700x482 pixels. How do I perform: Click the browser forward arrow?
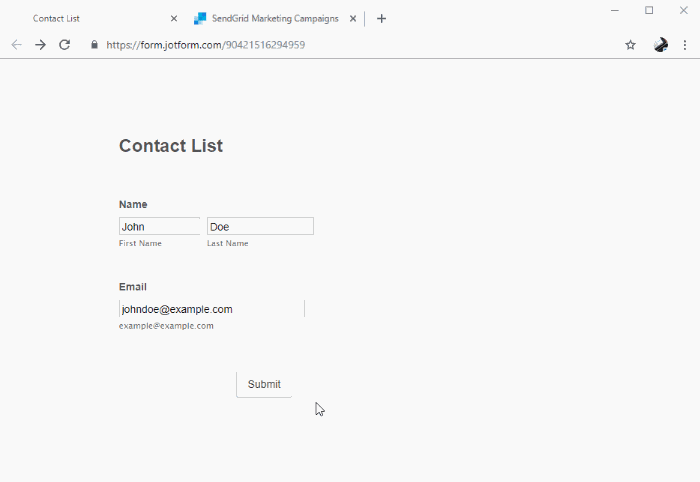tap(40, 45)
